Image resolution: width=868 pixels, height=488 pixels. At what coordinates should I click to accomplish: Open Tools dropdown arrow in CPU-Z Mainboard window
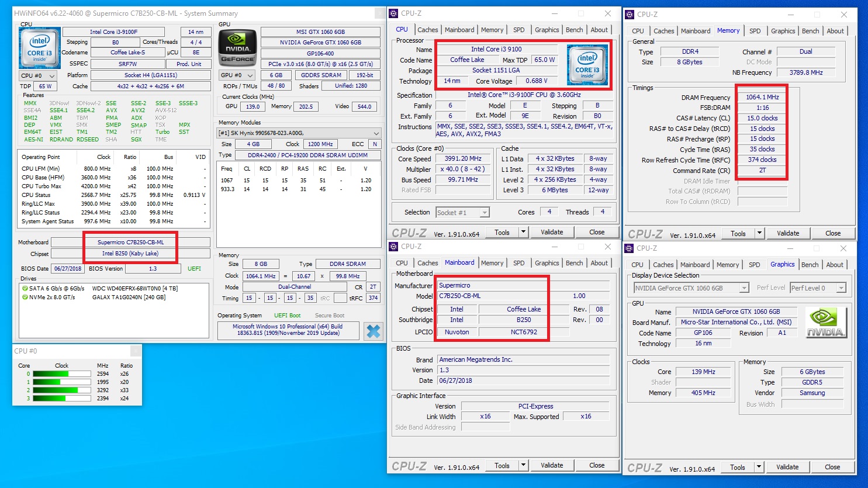523,465
